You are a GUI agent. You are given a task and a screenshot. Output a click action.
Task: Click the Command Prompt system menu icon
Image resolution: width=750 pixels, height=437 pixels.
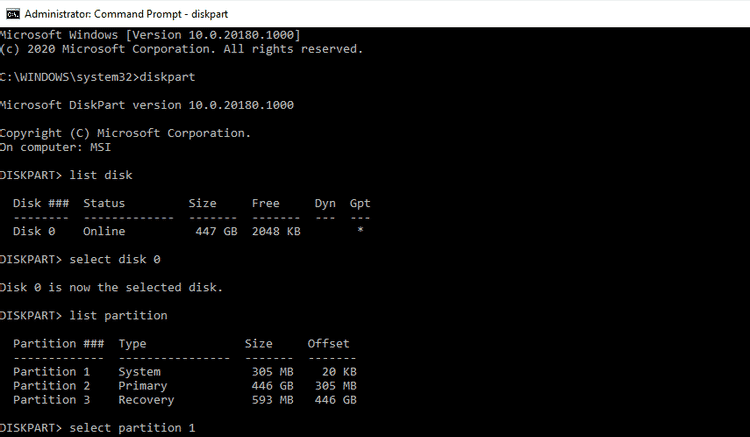tap(9, 14)
